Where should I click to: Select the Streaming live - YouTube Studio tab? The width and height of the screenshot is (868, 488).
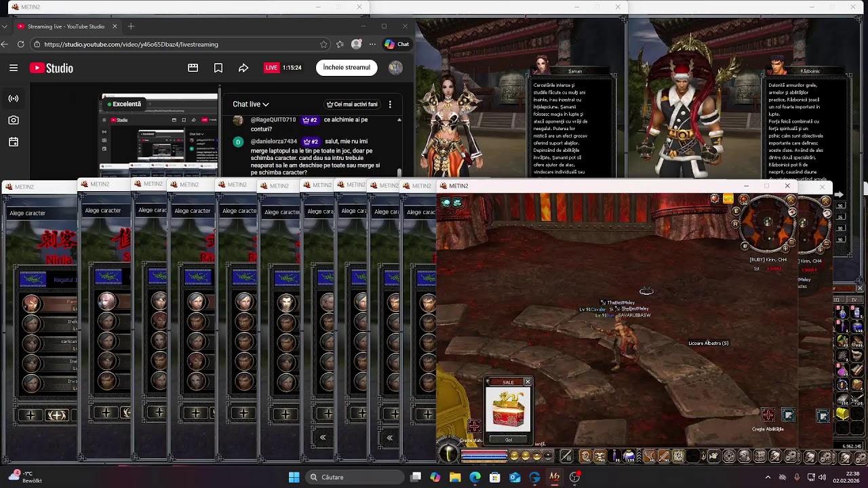pyautogui.click(x=66, y=26)
